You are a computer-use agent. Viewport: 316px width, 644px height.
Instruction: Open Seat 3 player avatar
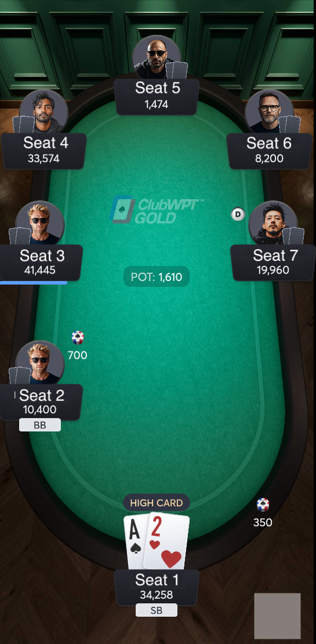pyautogui.click(x=40, y=224)
